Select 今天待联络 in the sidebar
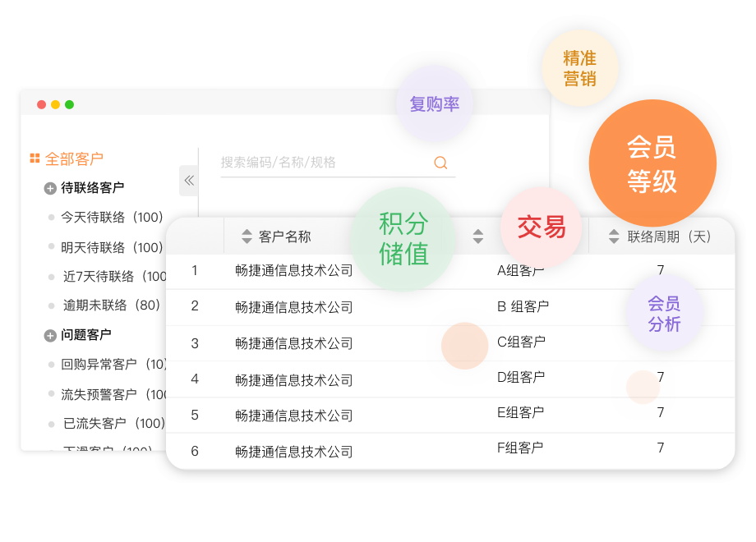The height and width of the screenshot is (542, 756). pyautogui.click(x=112, y=218)
